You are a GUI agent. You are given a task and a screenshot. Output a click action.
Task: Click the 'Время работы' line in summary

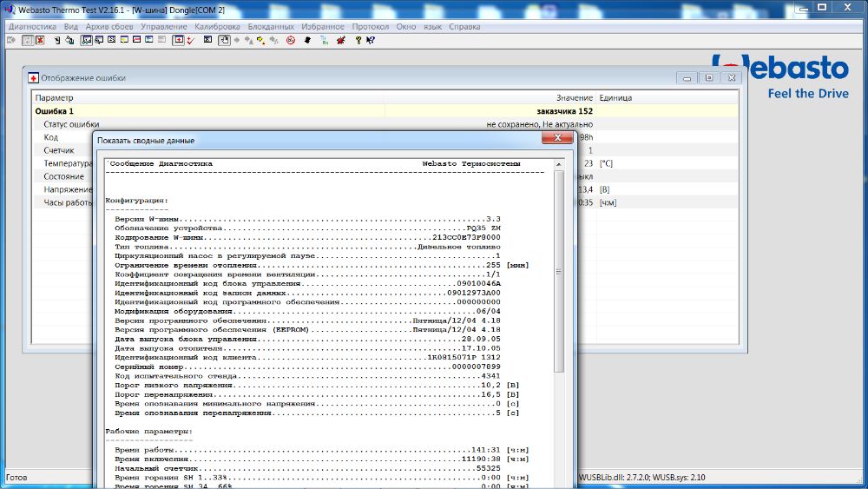(x=322, y=450)
